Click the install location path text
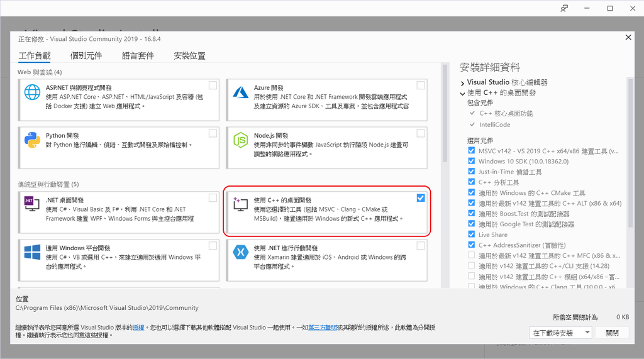 tap(107, 307)
